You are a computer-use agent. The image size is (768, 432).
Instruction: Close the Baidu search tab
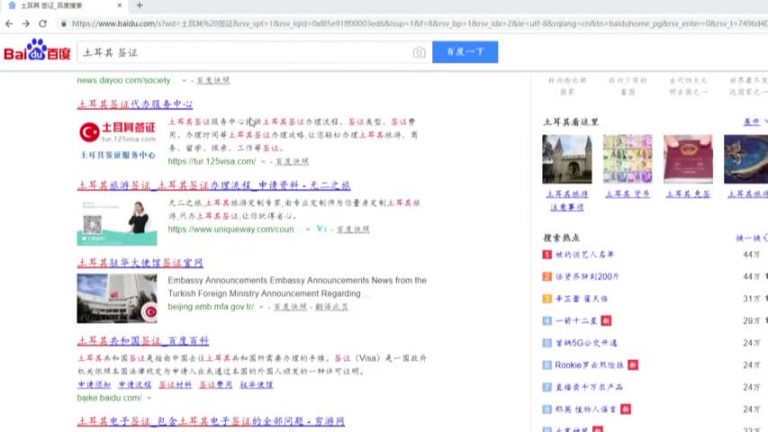(x=120, y=5)
